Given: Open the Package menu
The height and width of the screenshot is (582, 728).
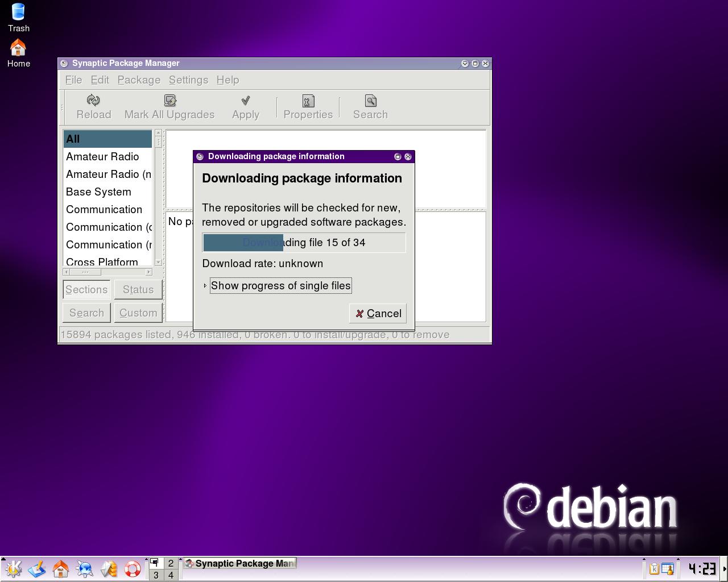Looking at the screenshot, I should pos(139,80).
